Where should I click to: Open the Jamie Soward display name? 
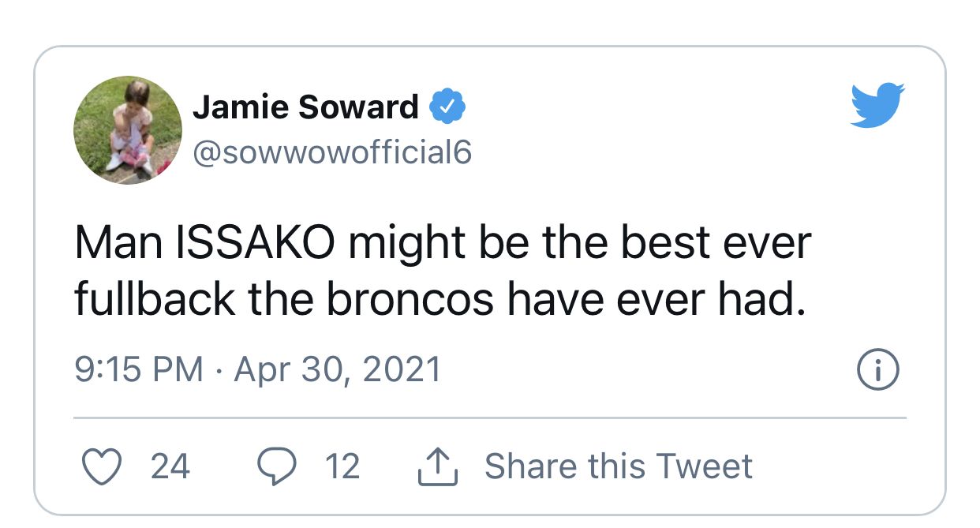(x=305, y=107)
